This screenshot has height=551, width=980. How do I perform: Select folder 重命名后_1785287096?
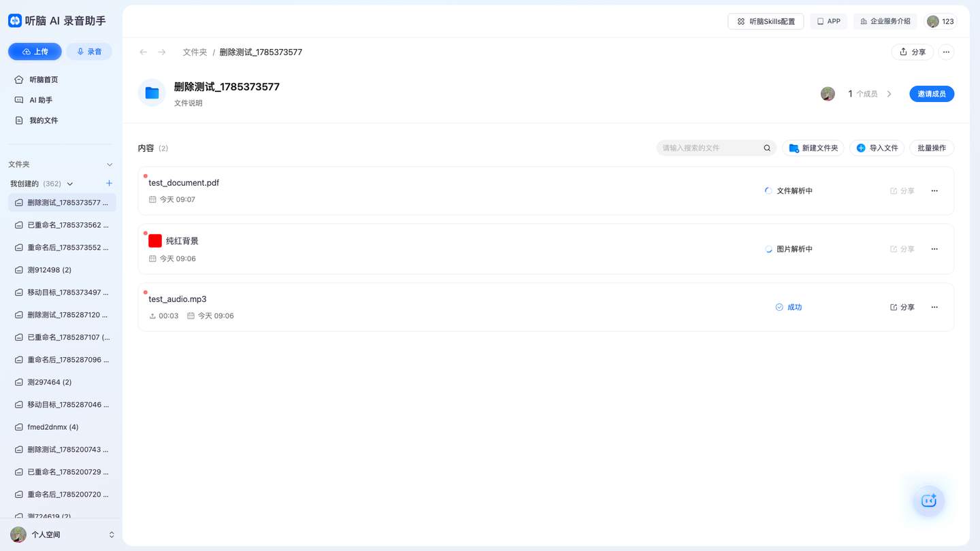coord(62,360)
